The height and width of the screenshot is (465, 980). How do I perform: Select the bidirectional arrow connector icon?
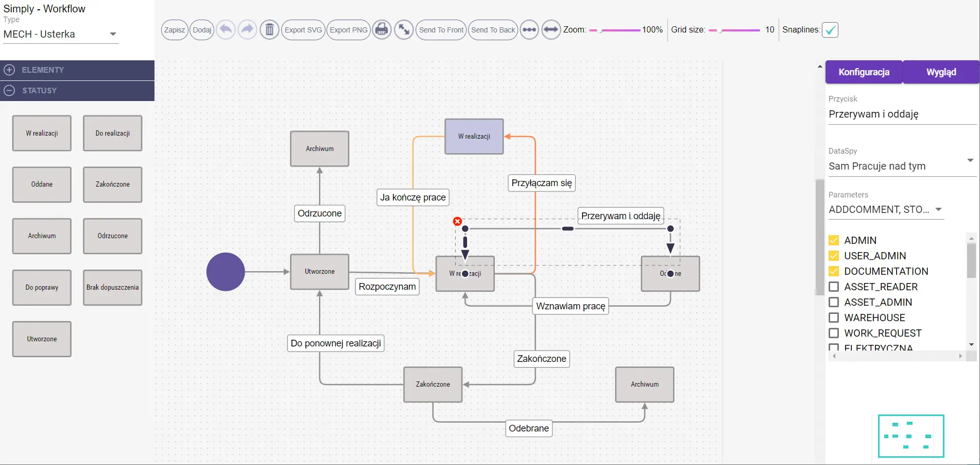pos(551,30)
